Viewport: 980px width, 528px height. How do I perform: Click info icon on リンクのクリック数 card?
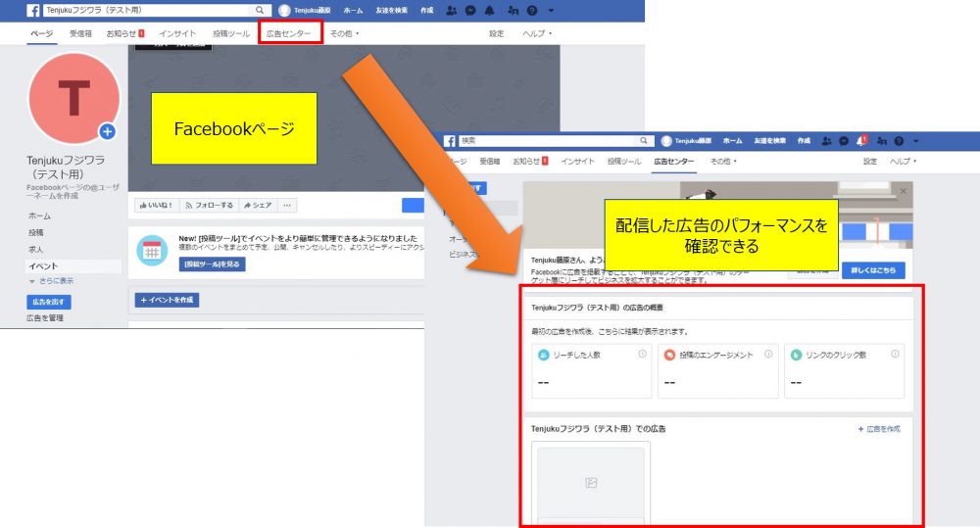(895, 355)
